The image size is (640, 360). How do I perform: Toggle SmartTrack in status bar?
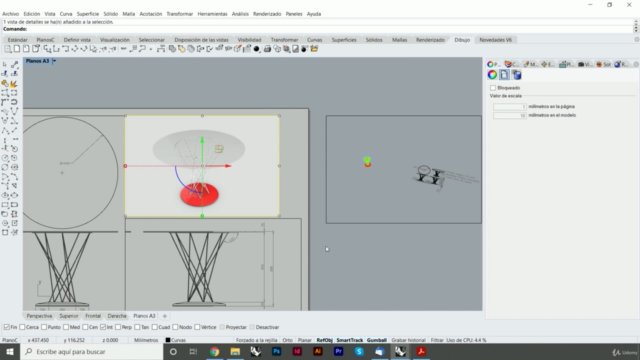coord(349,340)
